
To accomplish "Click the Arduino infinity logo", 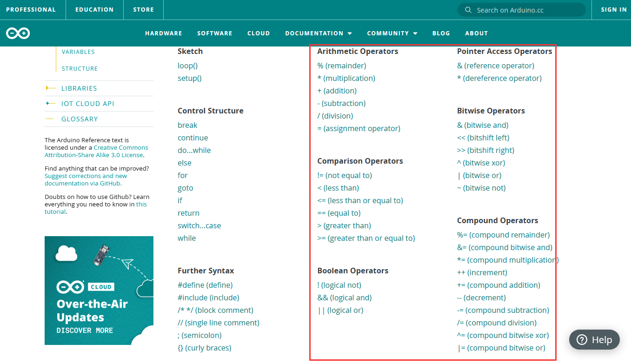I will [x=18, y=33].
